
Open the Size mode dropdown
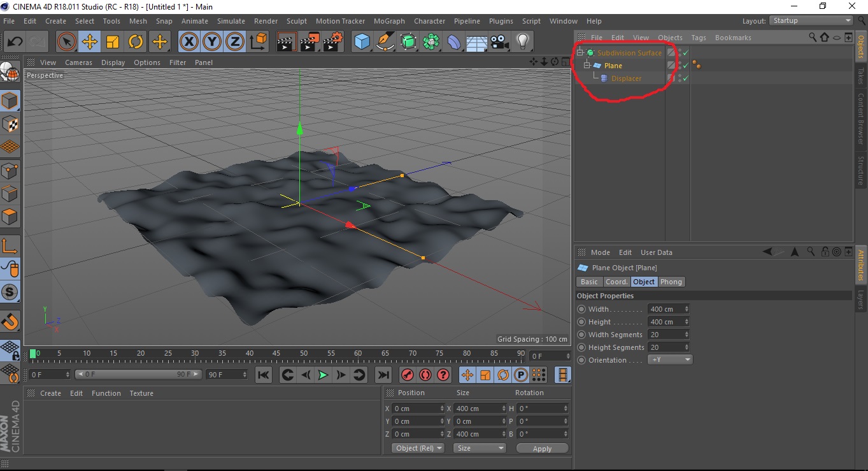(x=480, y=448)
